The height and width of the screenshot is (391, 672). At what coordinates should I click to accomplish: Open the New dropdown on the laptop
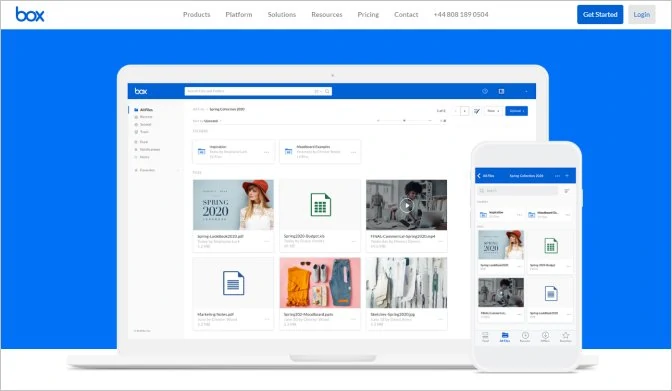pyautogui.click(x=494, y=111)
